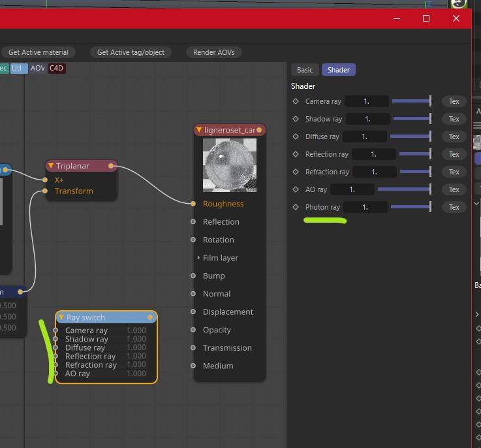The image size is (481, 448).
Task: Select the C4D node category tab
Action: 56,68
